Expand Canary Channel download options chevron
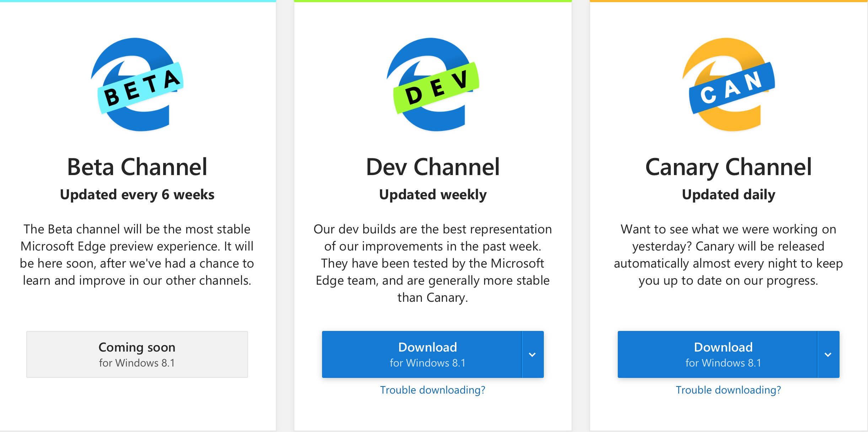Image resolution: width=868 pixels, height=432 pixels. pyautogui.click(x=828, y=354)
